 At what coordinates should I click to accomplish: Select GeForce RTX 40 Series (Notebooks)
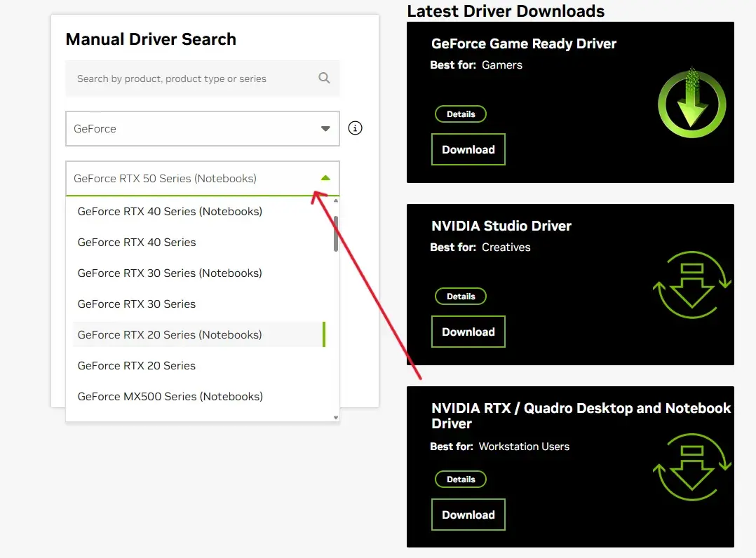[170, 211]
